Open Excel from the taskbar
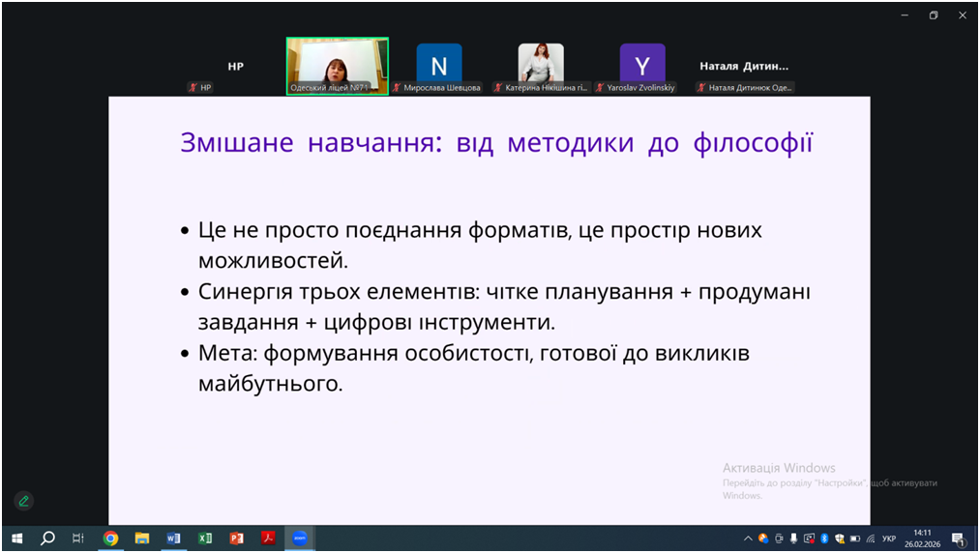 coord(205,538)
